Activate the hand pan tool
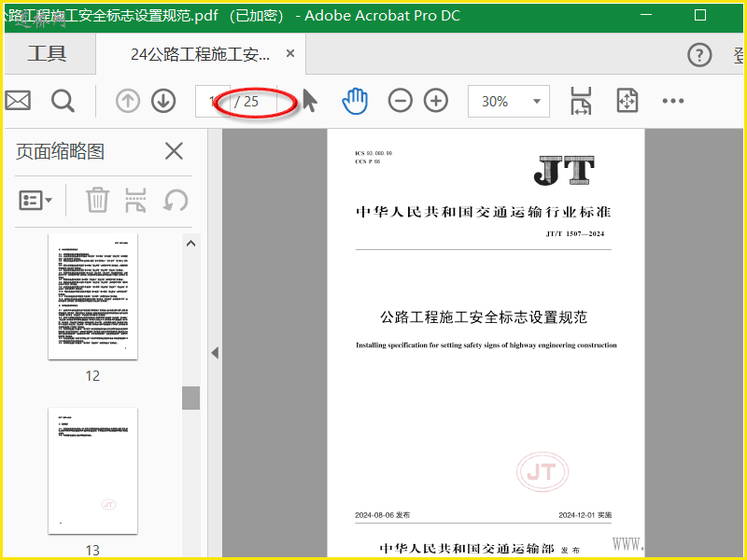The height and width of the screenshot is (560, 747). [355, 101]
